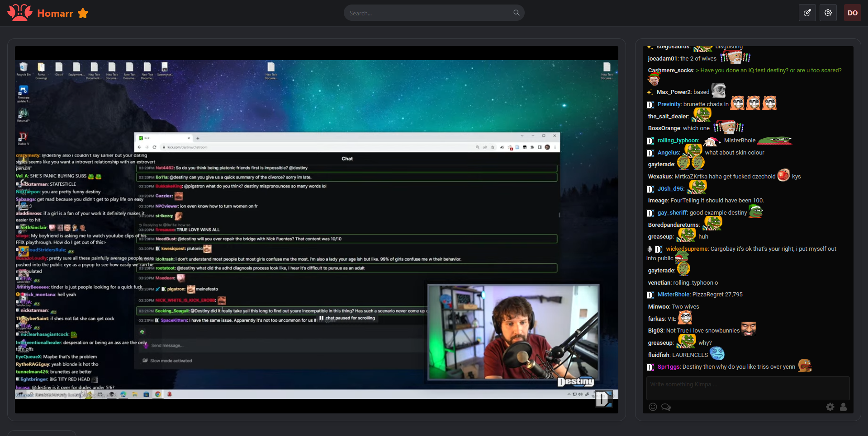The height and width of the screenshot is (436, 868).
Task: Open whispers via the chat bubbles icon
Action: point(666,407)
